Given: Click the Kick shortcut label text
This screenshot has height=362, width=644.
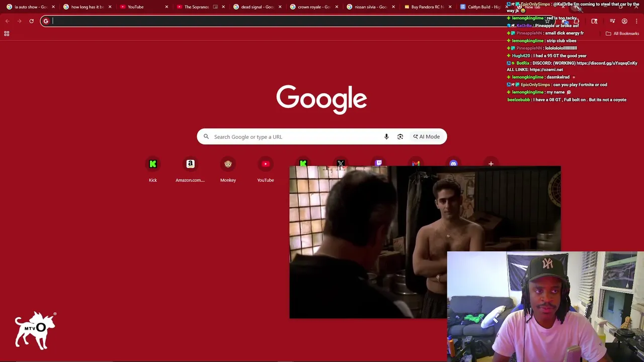Looking at the screenshot, I should [153, 180].
